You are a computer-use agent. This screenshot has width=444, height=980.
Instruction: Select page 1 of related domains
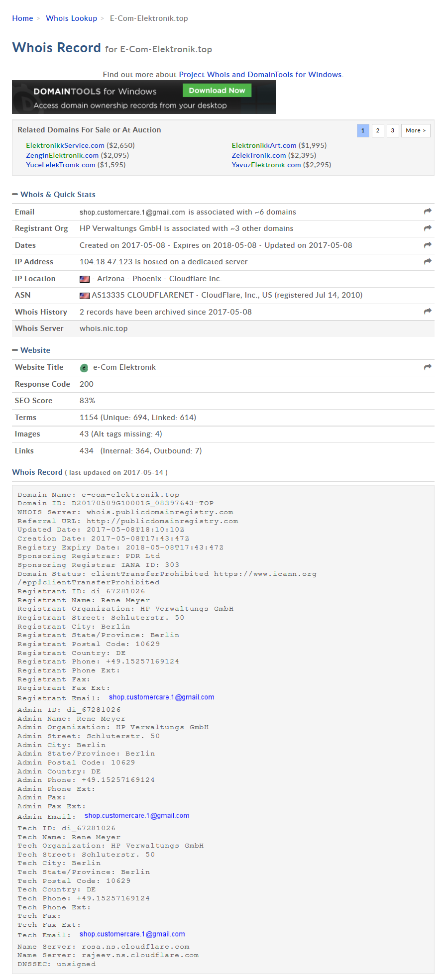click(363, 130)
